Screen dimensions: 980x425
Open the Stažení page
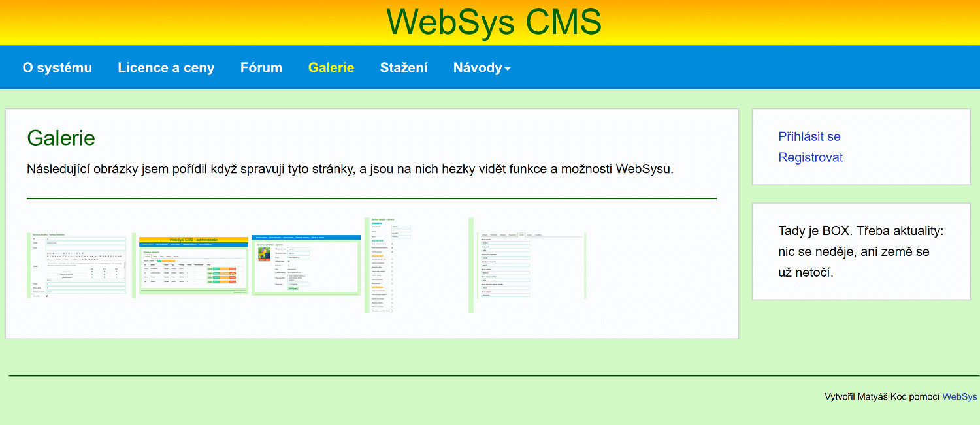point(404,68)
